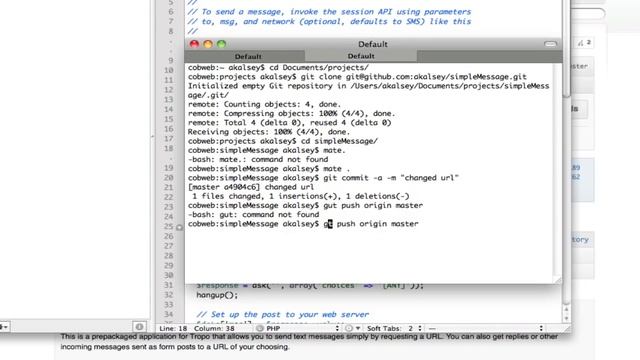Open the symbol list dropdown in status bar
The width and height of the screenshot is (640, 360).
[x=486, y=328]
